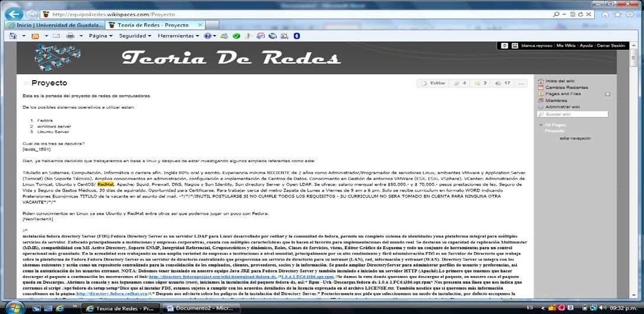Open Administrar wiki
This screenshot has width=644, height=314.
(563, 107)
